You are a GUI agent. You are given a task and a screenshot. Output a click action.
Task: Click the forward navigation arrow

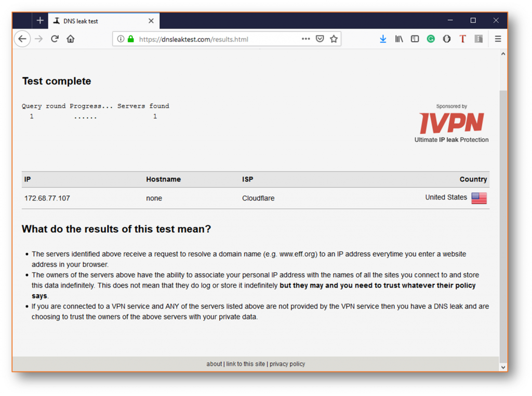(x=39, y=39)
